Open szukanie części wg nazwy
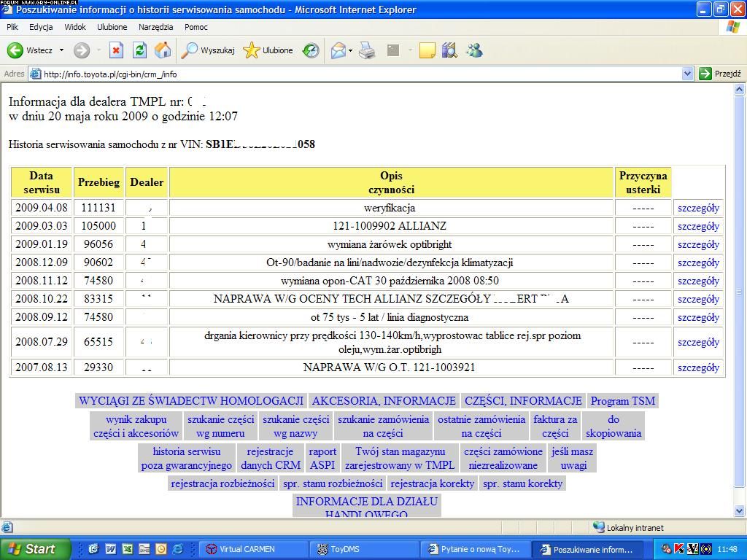The image size is (747, 560). pyautogui.click(x=296, y=426)
